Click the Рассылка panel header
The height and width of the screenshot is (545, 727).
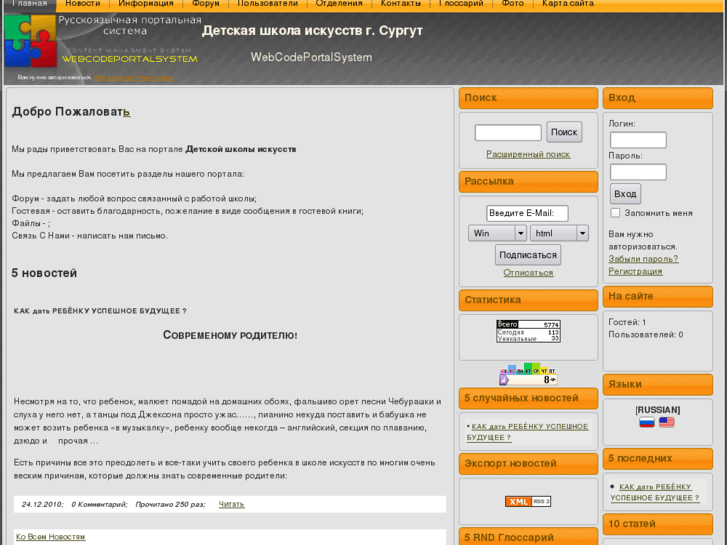(528, 181)
